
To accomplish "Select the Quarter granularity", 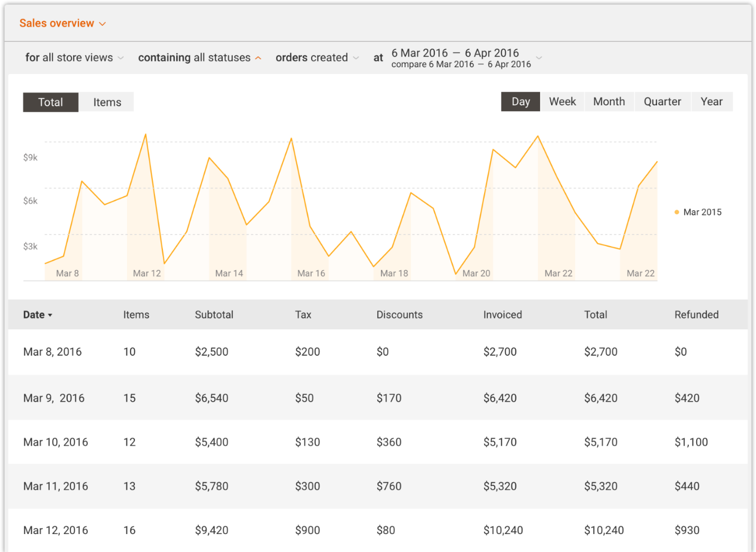I will (x=662, y=102).
